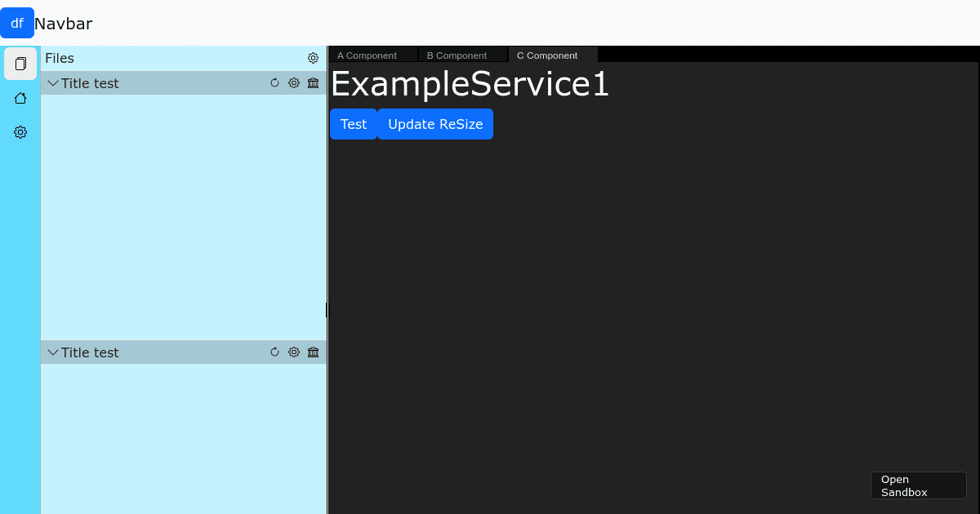Click the bank icon in second Title test

[x=313, y=352]
